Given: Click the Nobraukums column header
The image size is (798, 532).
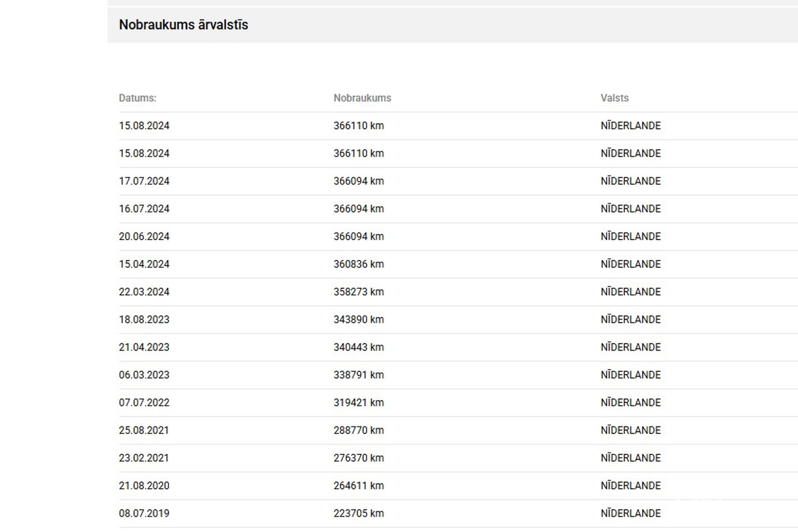Looking at the screenshot, I should (362, 98).
